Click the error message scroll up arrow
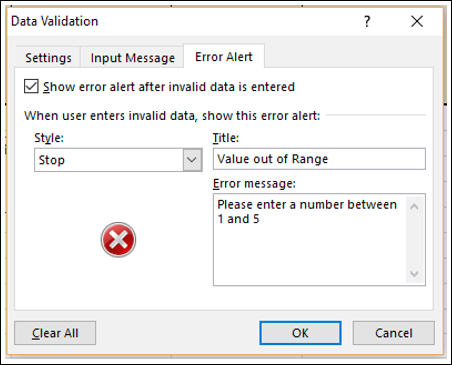Screen dimensions: 452x365 414,207
